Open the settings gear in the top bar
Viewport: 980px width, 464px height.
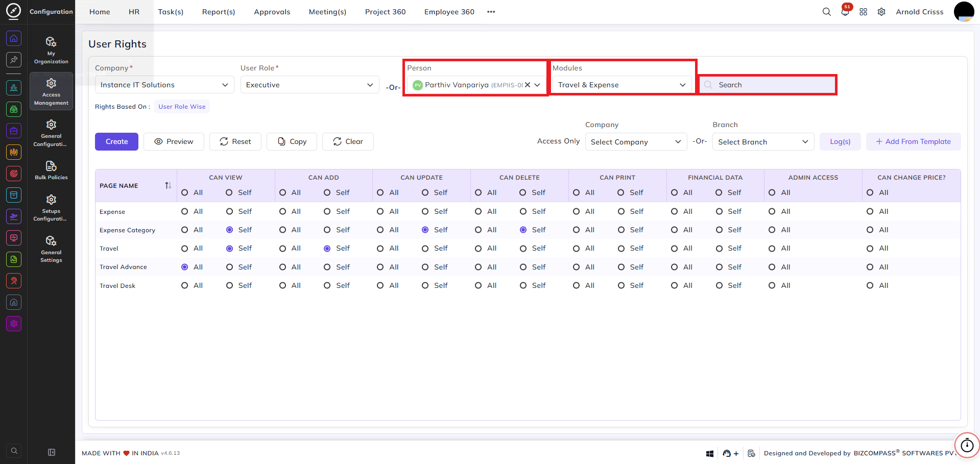click(x=881, y=12)
